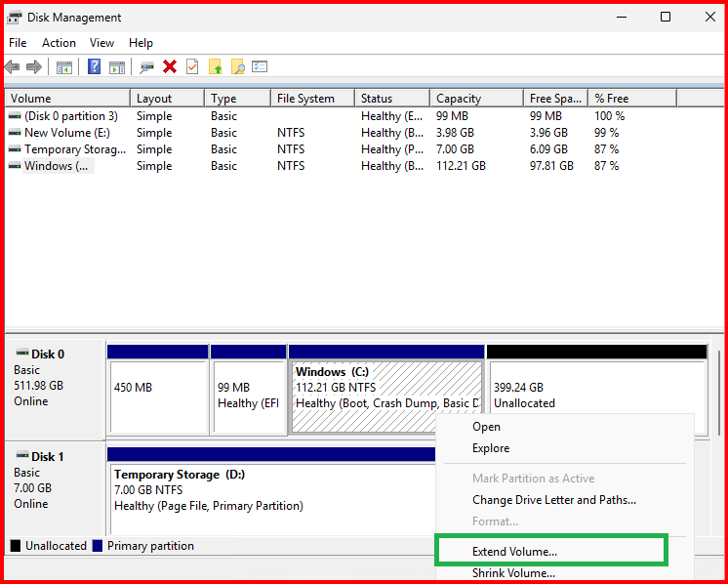Click the Forward arrow toolbar icon
This screenshot has width=728, height=584.
[x=34, y=67]
